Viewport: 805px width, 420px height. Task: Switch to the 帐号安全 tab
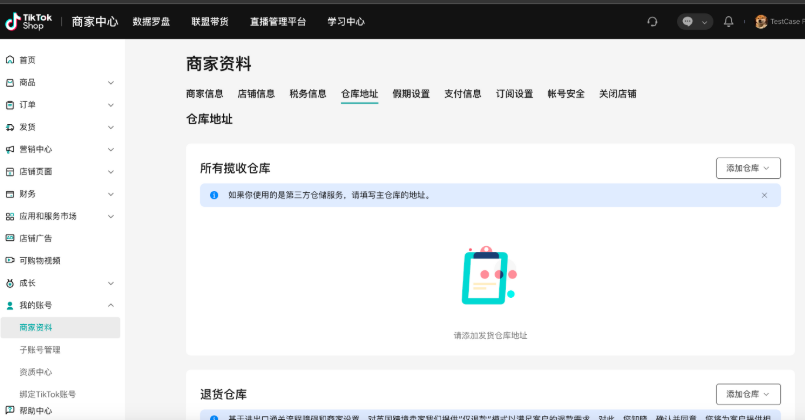tap(566, 93)
